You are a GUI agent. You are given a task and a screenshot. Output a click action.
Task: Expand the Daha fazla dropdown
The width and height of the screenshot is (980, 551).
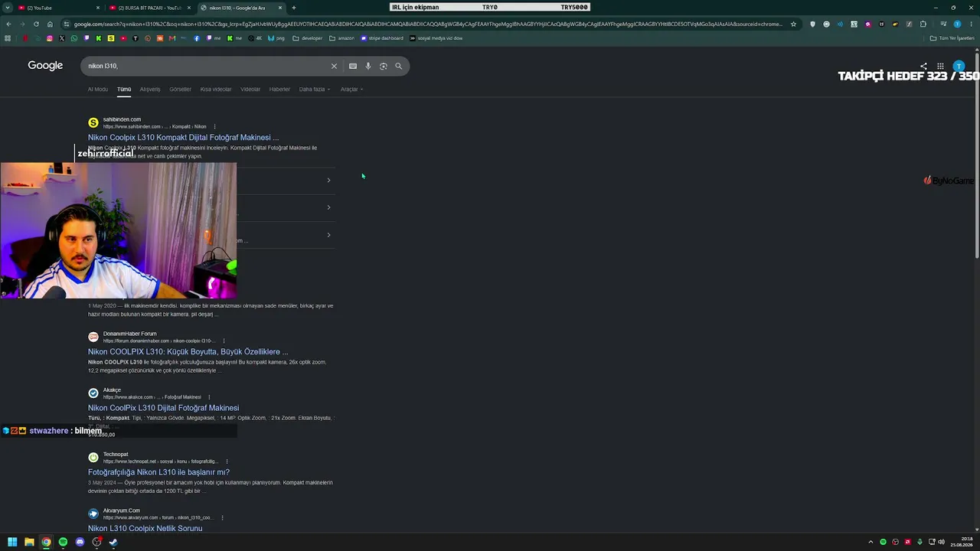click(315, 90)
